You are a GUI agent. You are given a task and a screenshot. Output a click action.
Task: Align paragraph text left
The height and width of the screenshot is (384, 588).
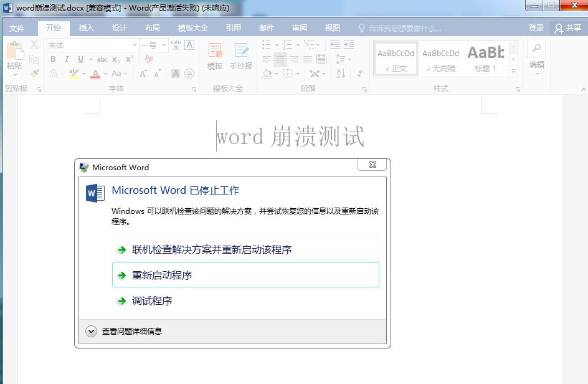coord(266,59)
